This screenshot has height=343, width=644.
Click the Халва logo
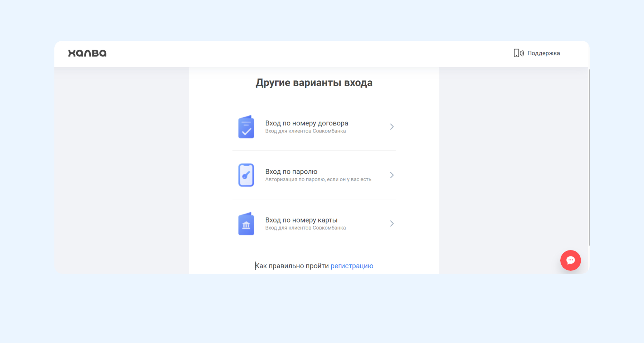(87, 53)
